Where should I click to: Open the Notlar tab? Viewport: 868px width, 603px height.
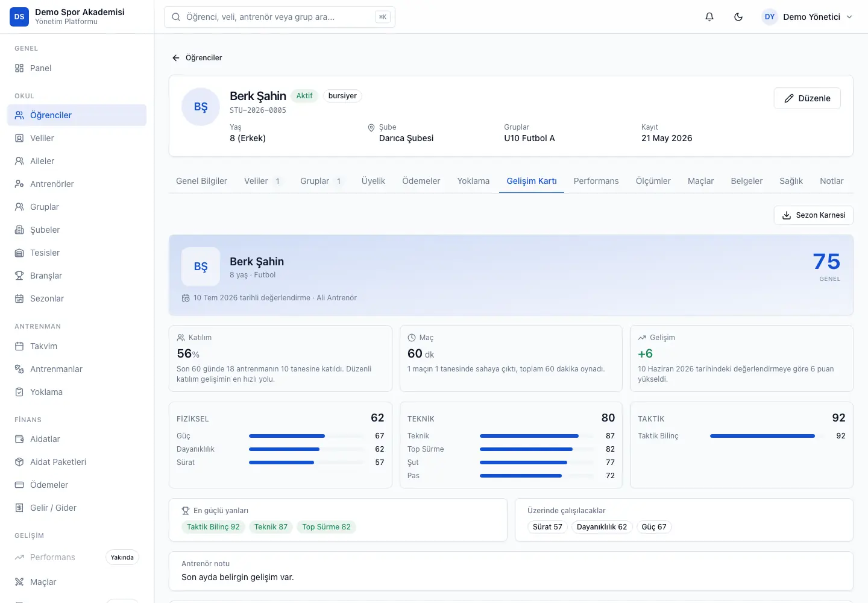tap(832, 181)
